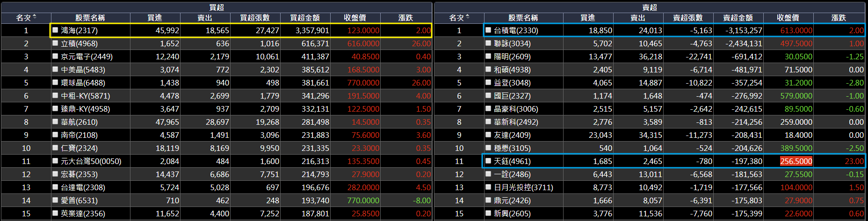868x221 pixels.
Task: Click highlighted closing price 256.5000
Action: tap(796, 161)
